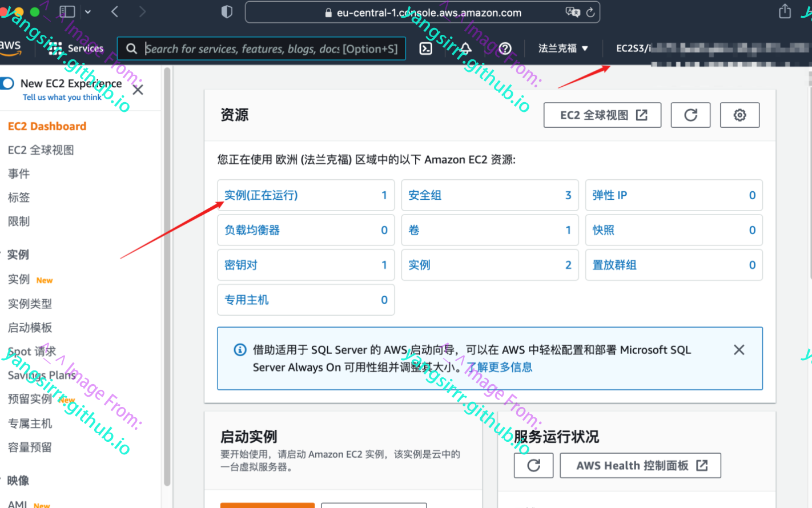Open the EC2 全球视图 button

click(x=602, y=115)
